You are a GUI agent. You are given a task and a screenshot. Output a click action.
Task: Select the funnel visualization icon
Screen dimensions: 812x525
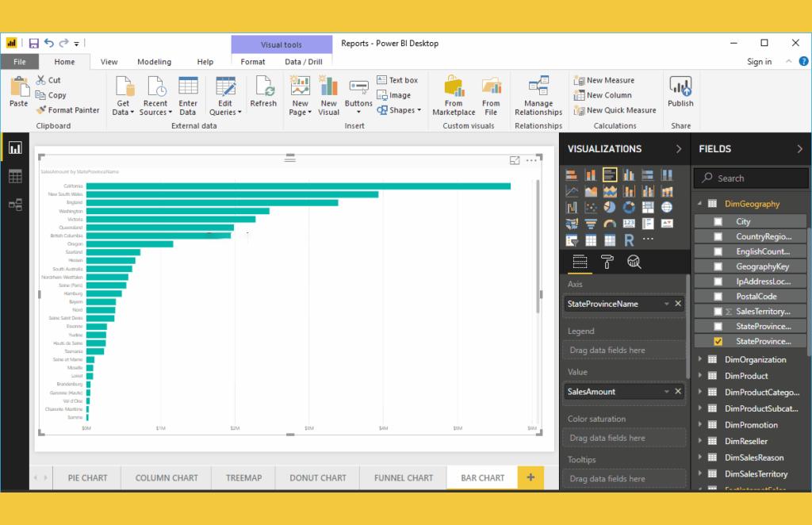[590, 224]
